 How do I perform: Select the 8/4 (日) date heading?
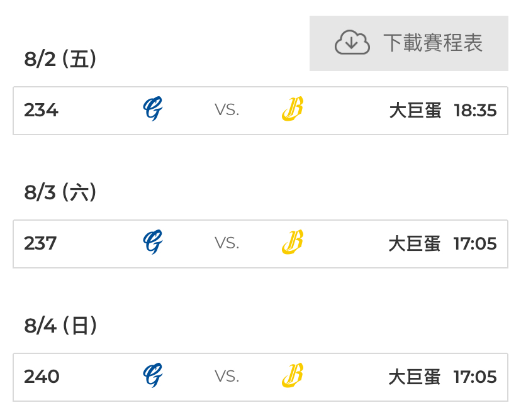pyautogui.click(x=60, y=326)
